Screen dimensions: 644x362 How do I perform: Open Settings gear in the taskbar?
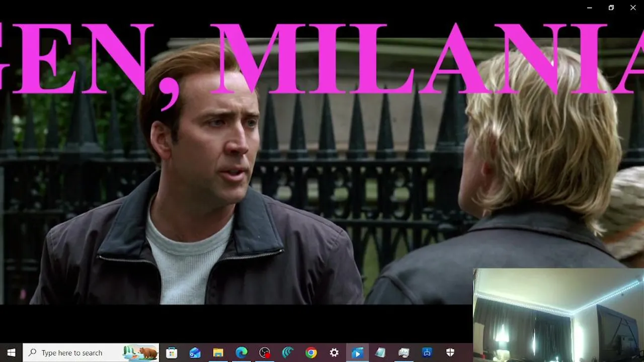(x=334, y=353)
